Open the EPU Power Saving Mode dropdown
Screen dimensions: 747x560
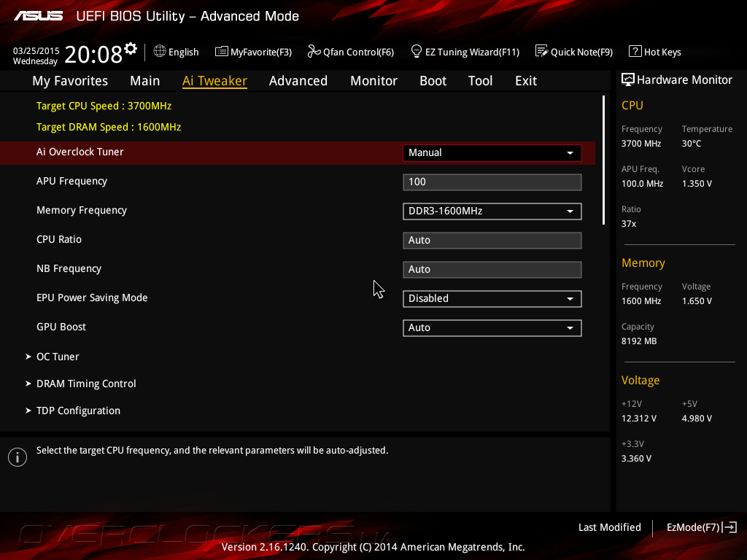tap(492, 298)
